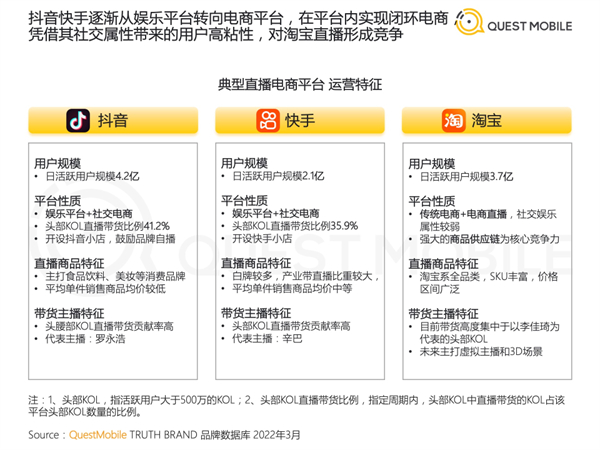Click 主打食品饮料、美妆等消费品牌
The width and height of the screenshot is (600, 450).
click(x=115, y=276)
